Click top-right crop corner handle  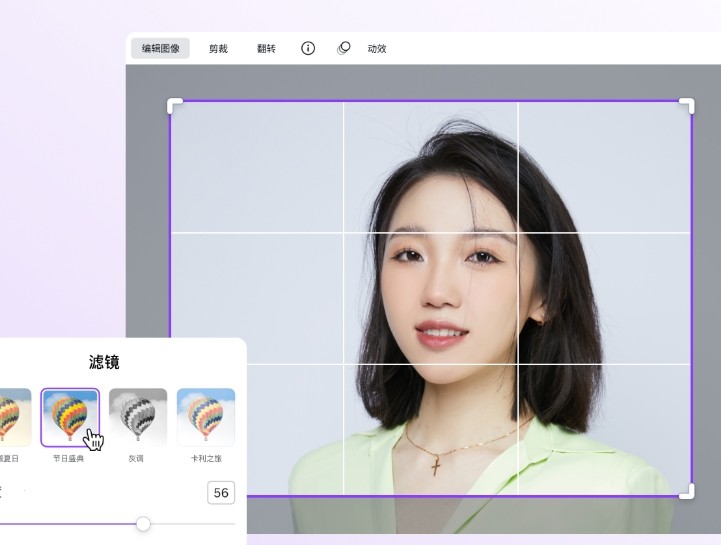pos(688,104)
